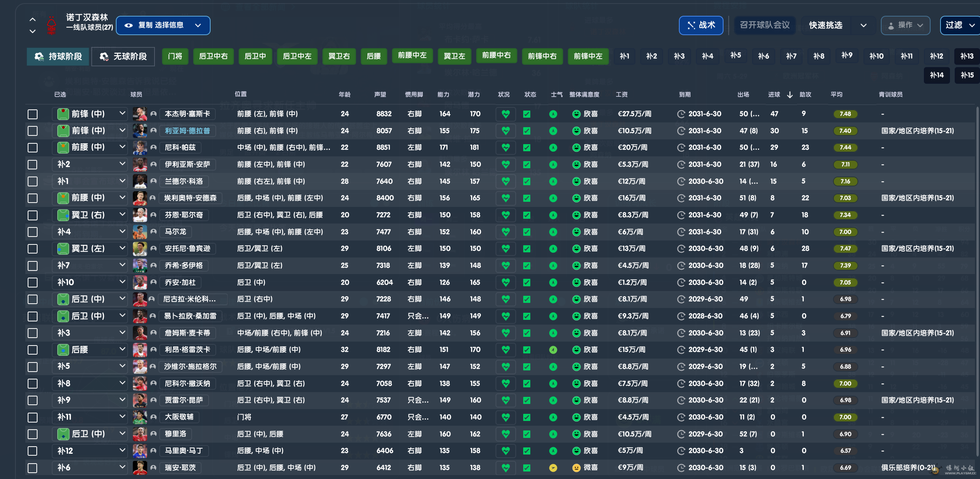Select the 门将 position tab
Image resolution: width=980 pixels, height=479 pixels.
point(175,56)
